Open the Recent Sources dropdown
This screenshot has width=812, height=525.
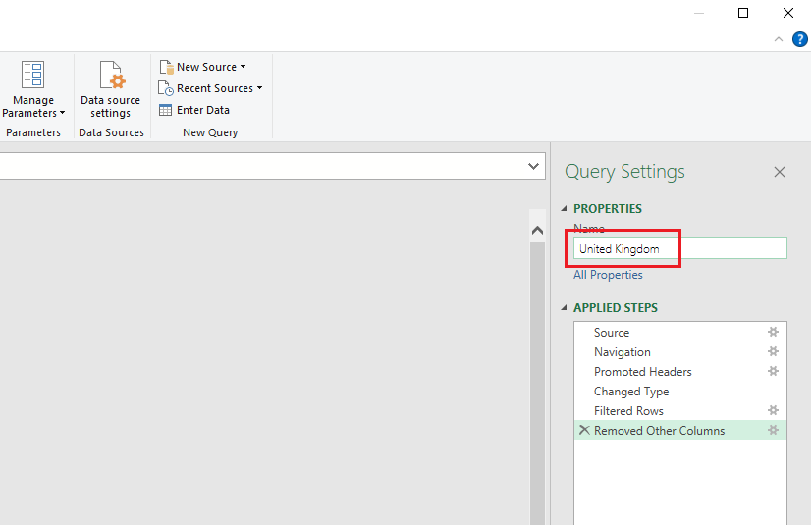pos(259,88)
